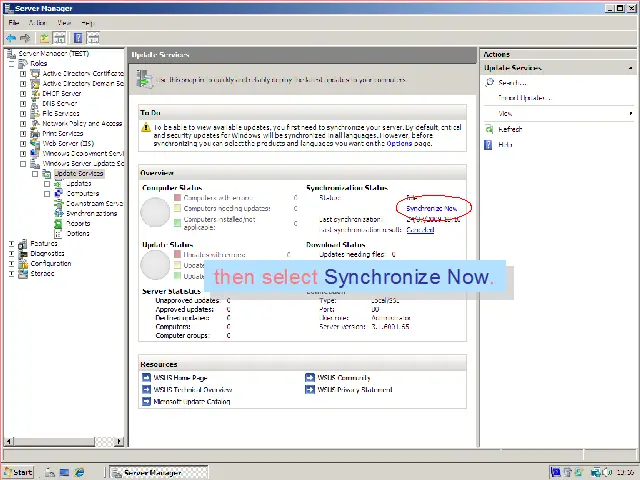Open the Help menu in the menu bar
This screenshot has height=480, width=640.
coord(87,22)
